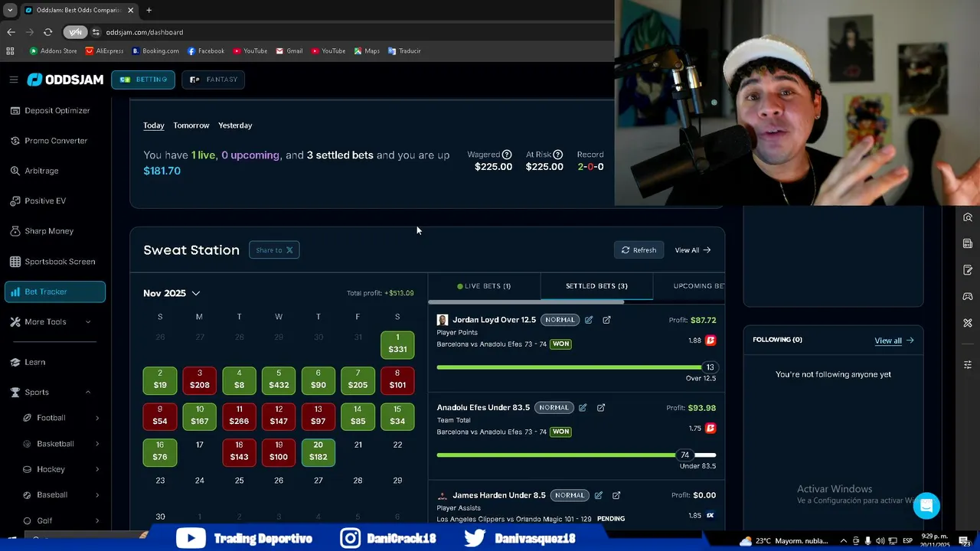
Task: Select calendar day 3 showing $208
Action: click(x=199, y=380)
